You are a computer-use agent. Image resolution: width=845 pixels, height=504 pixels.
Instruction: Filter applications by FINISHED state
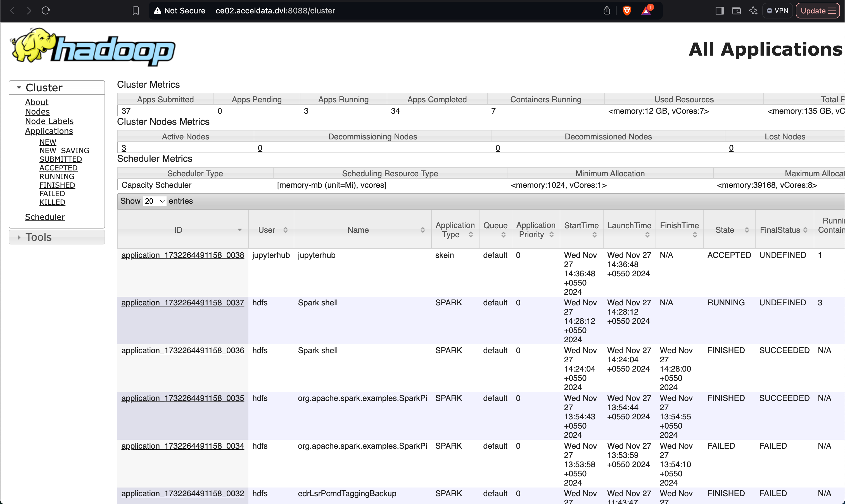tap(57, 185)
